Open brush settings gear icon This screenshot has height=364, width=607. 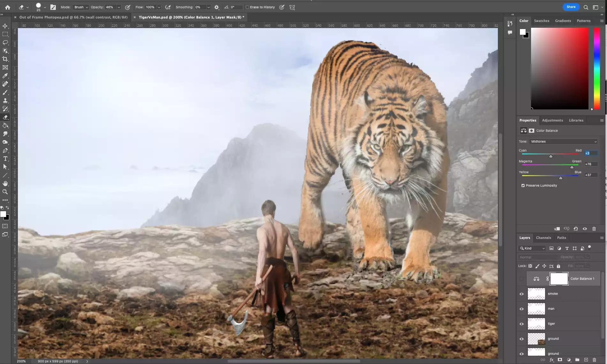point(217,7)
